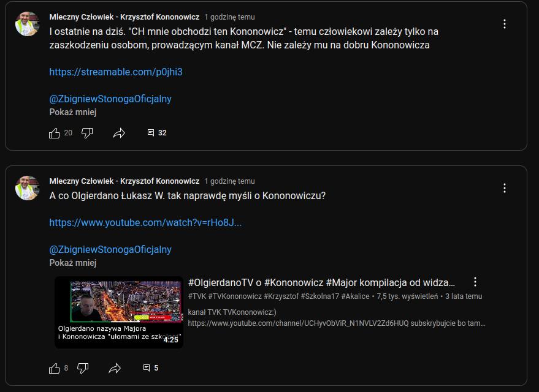539x392 pixels.
Task: Share the Olgierdano post
Action: click(x=115, y=368)
